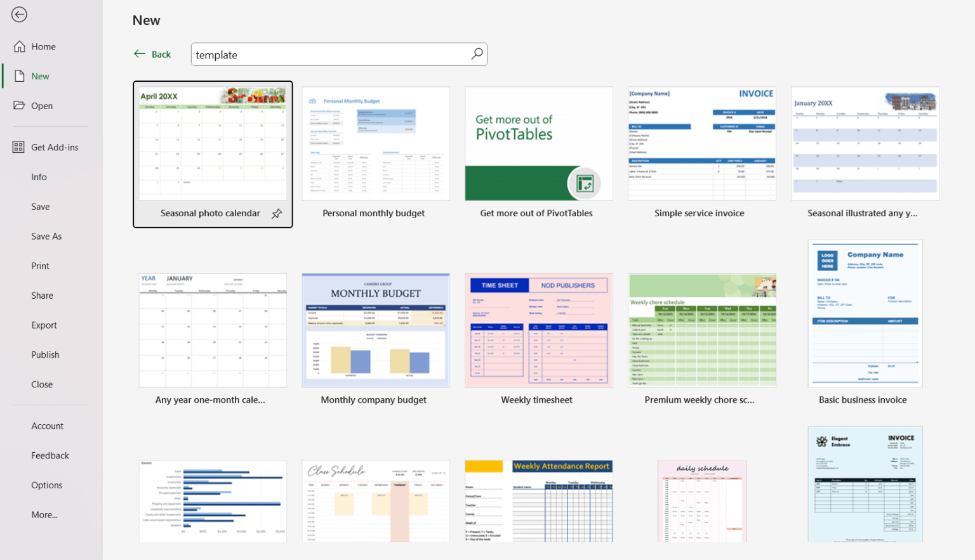Screen dimensions: 975x560
Task: Click the New document icon in sidebar
Action: click(x=18, y=75)
